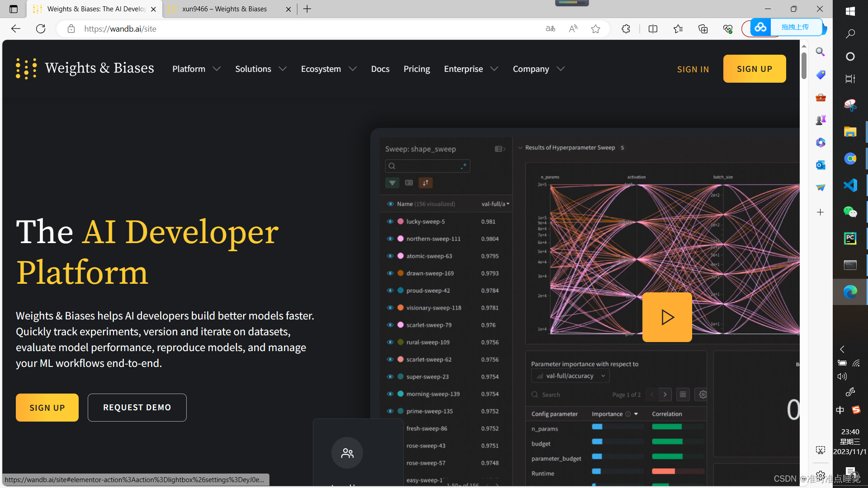Go to next page of parameters
This screenshot has height=488, width=868.
665,394
